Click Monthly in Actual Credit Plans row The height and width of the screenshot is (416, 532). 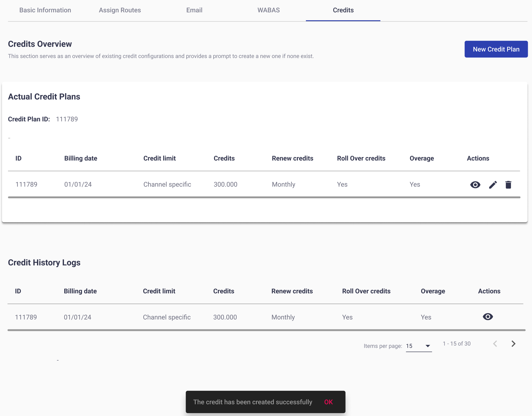point(284,184)
